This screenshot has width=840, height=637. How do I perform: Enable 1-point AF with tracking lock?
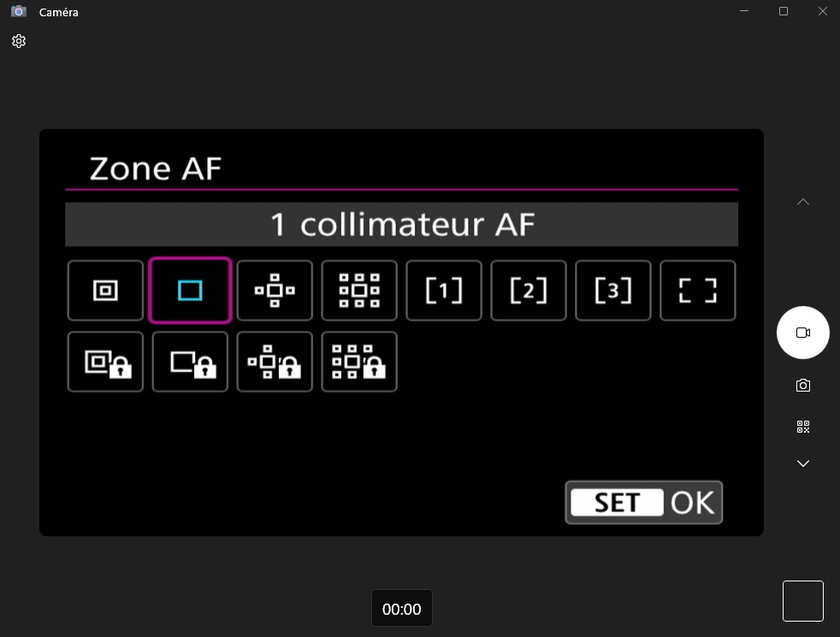[x=190, y=362]
